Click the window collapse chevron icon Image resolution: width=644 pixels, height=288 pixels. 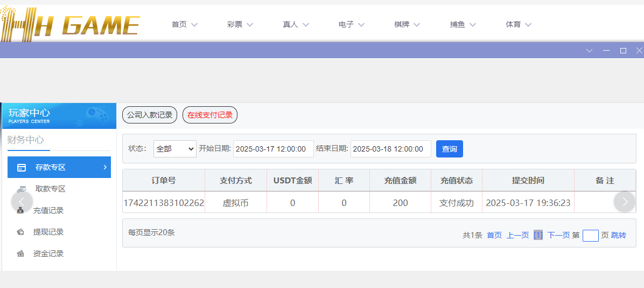point(589,51)
